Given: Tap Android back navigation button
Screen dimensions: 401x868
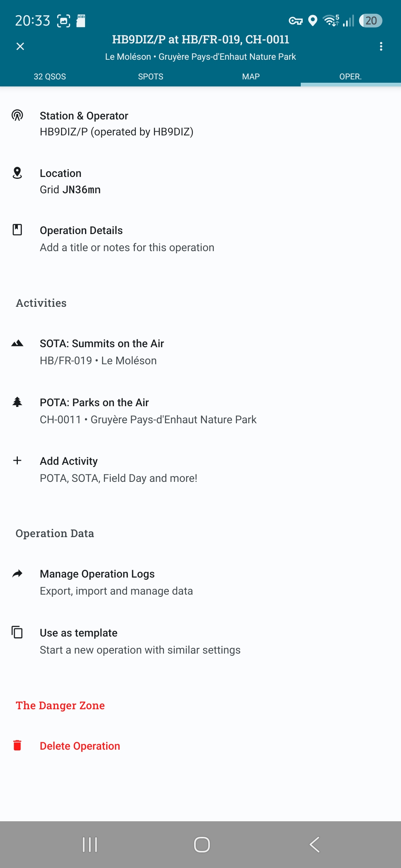Looking at the screenshot, I should click(x=314, y=845).
